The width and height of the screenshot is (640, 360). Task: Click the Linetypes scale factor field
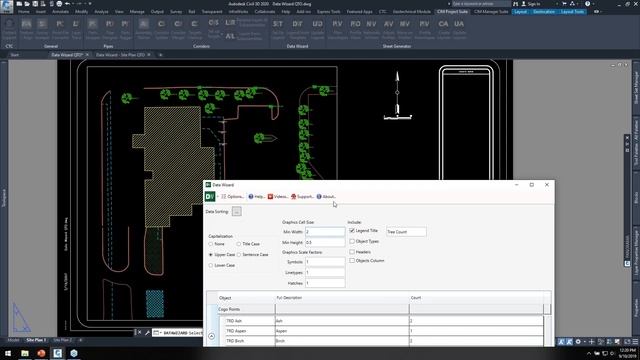325,273
